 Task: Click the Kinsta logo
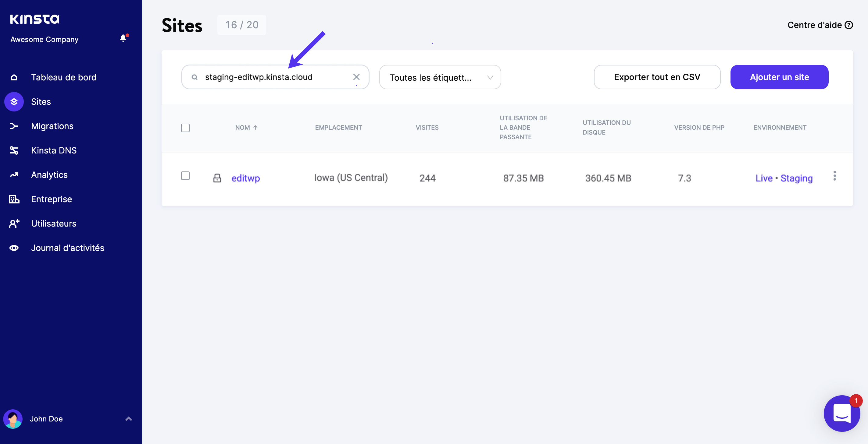pos(35,19)
